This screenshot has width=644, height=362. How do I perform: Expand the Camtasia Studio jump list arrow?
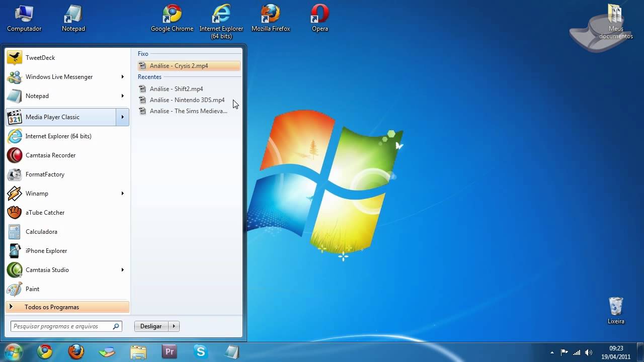pos(122,270)
